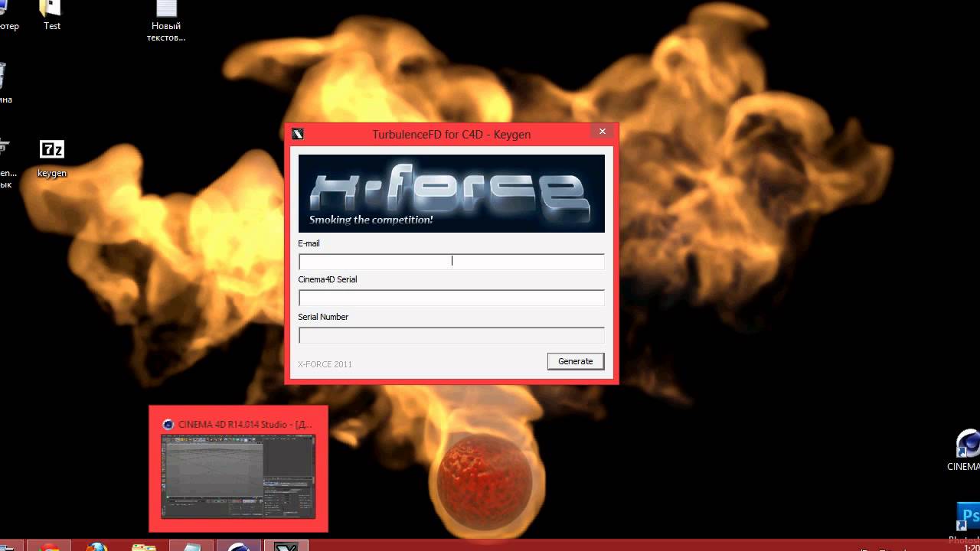980x551 pixels.
Task: Click the Cinema4D Serial input field
Action: point(451,298)
